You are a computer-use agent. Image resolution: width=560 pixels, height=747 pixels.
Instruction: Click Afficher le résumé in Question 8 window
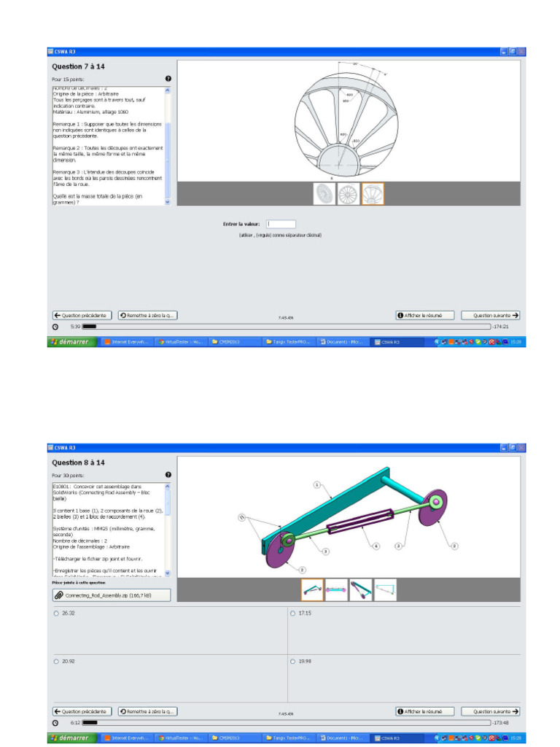425,711
